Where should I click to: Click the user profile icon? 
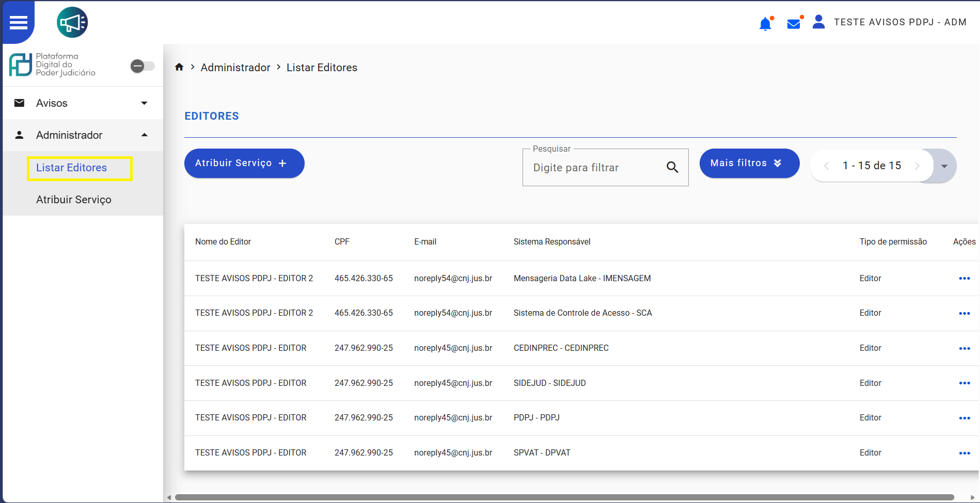818,22
